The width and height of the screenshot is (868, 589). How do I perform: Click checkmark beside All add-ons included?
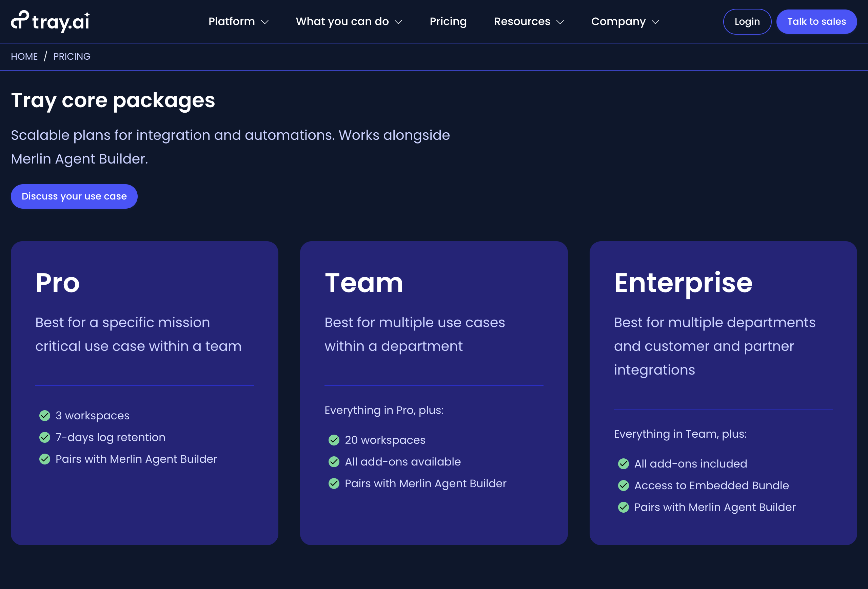[623, 464]
